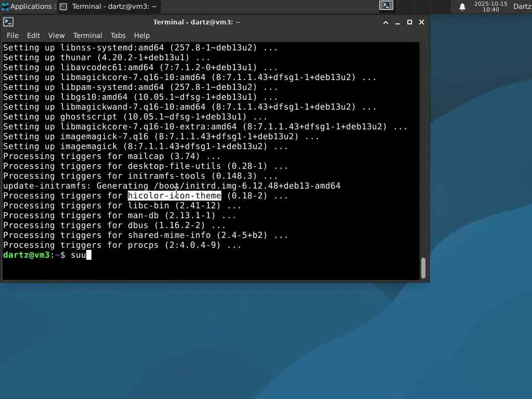Click the dartz@vm3 prompt text
Screen dimensions: 532x399
coord(26,255)
